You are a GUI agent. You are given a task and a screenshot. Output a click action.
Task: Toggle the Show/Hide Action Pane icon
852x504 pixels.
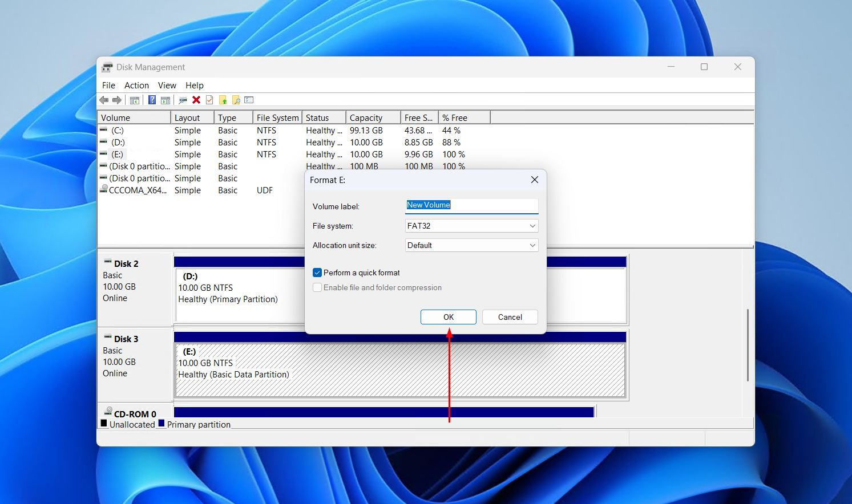(x=165, y=100)
